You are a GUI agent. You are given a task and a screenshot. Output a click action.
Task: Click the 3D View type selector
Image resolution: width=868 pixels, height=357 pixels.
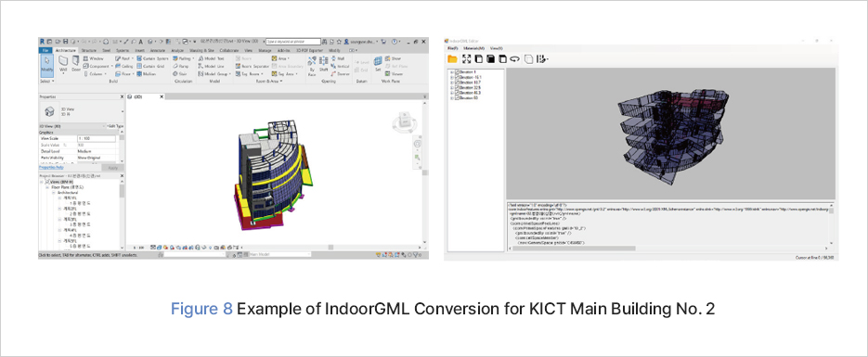82,110
